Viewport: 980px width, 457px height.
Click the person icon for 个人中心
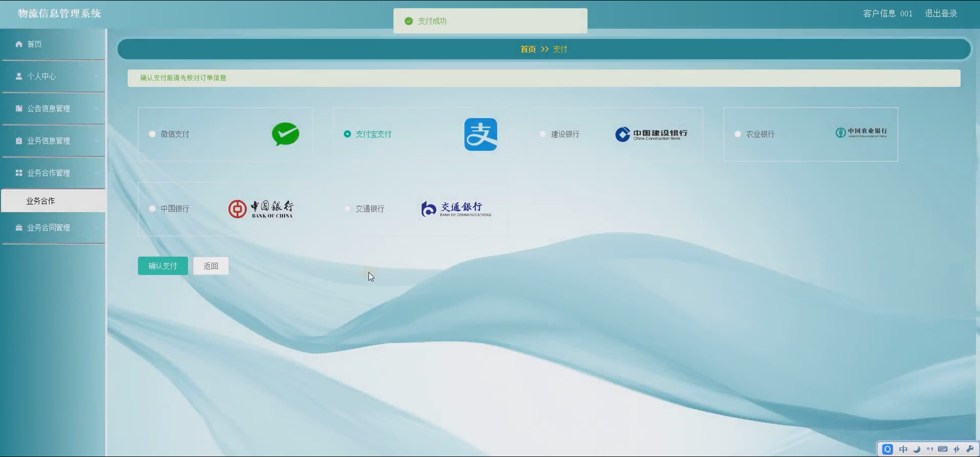19,76
